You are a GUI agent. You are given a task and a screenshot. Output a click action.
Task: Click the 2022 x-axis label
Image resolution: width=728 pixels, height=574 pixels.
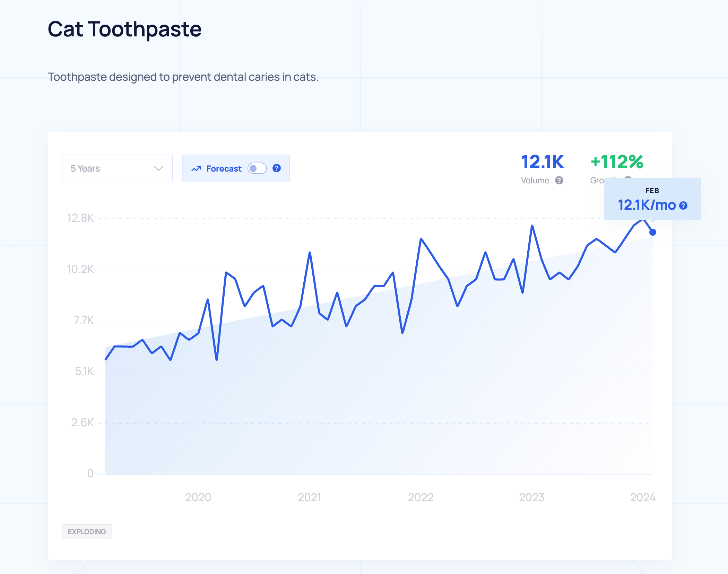click(421, 497)
